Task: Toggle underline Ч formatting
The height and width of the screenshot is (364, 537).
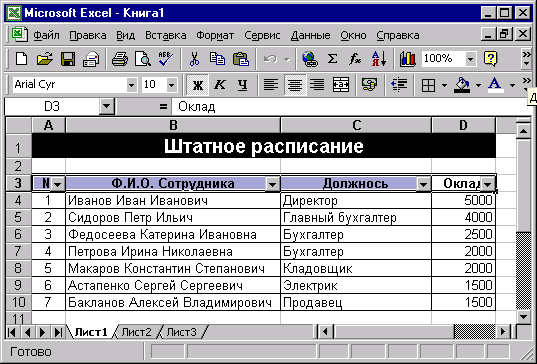Action: point(242,84)
